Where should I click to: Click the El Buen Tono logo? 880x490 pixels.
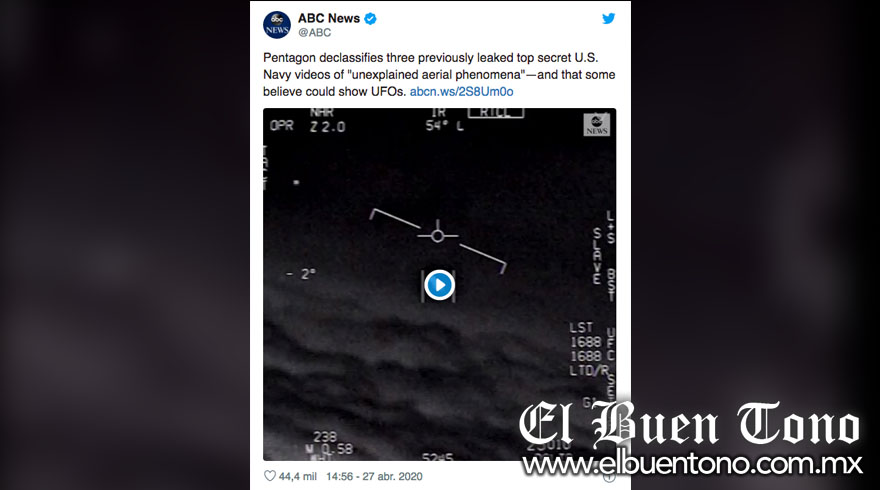point(689,425)
